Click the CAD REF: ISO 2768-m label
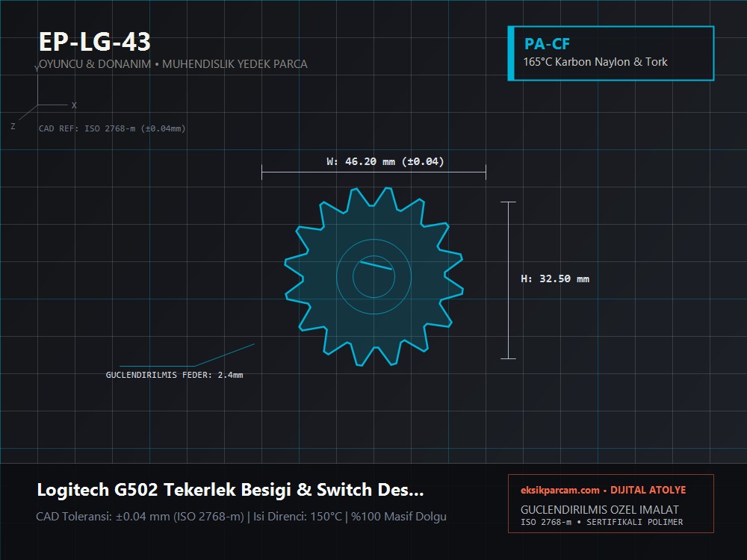The width and height of the screenshot is (747, 560). pos(112,128)
